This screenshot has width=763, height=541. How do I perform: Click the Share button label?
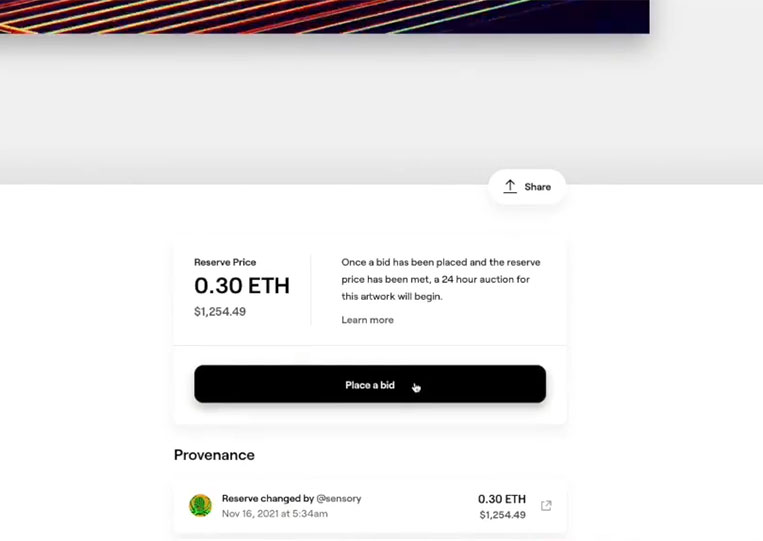pos(538,187)
